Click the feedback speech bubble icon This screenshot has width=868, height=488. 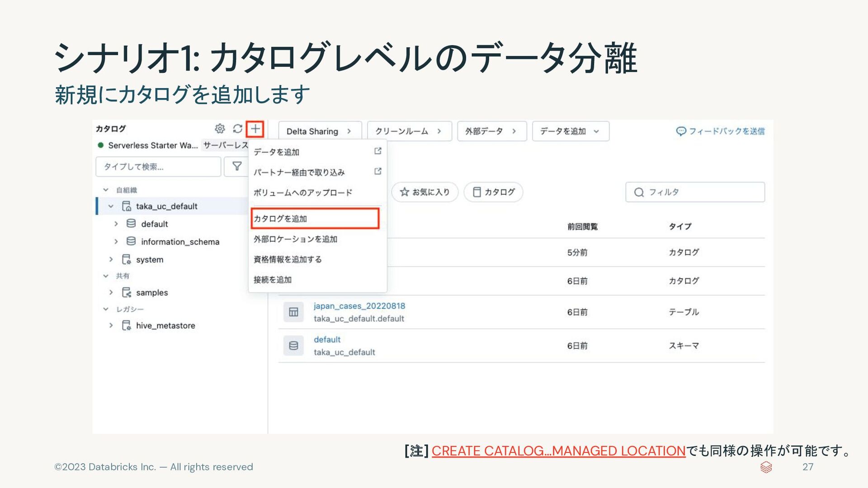pyautogui.click(x=681, y=131)
